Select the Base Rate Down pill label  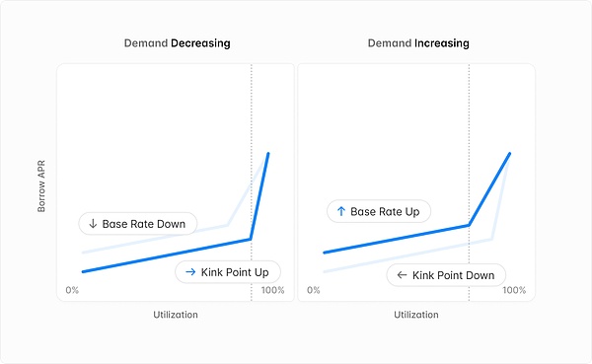pyautogui.click(x=138, y=224)
